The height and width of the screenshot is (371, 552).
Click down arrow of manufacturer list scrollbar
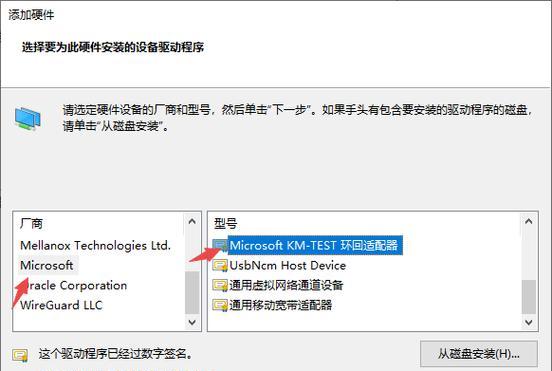tap(192, 322)
